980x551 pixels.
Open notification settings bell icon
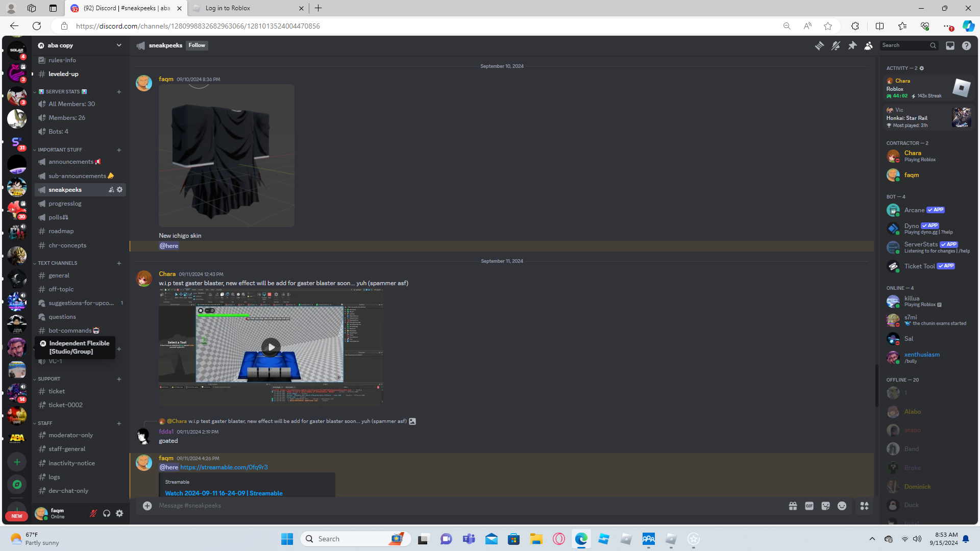[836, 46]
